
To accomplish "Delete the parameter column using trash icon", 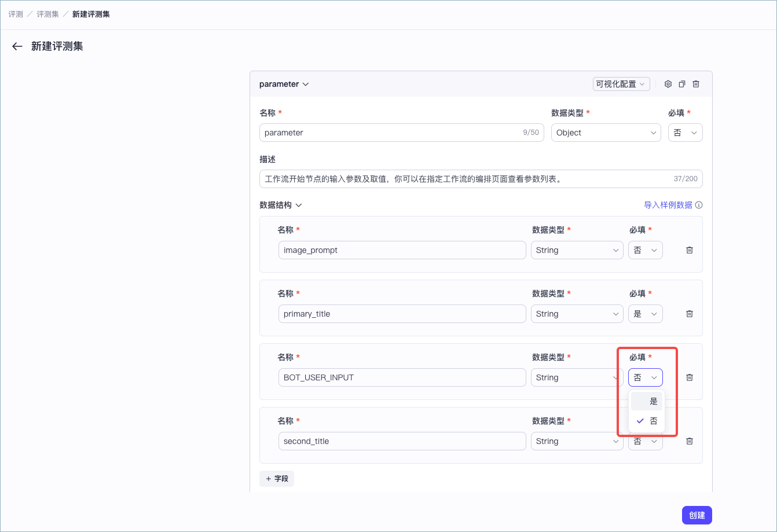I will 697,84.
